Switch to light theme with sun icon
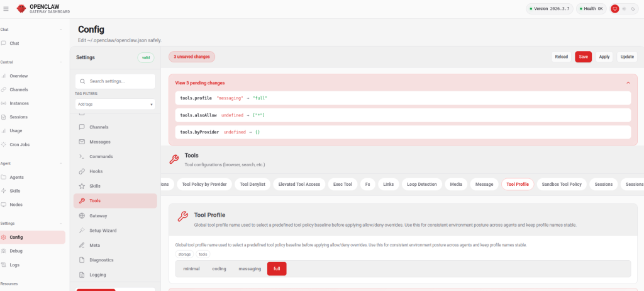The height and width of the screenshot is (291, 644). 624,9
